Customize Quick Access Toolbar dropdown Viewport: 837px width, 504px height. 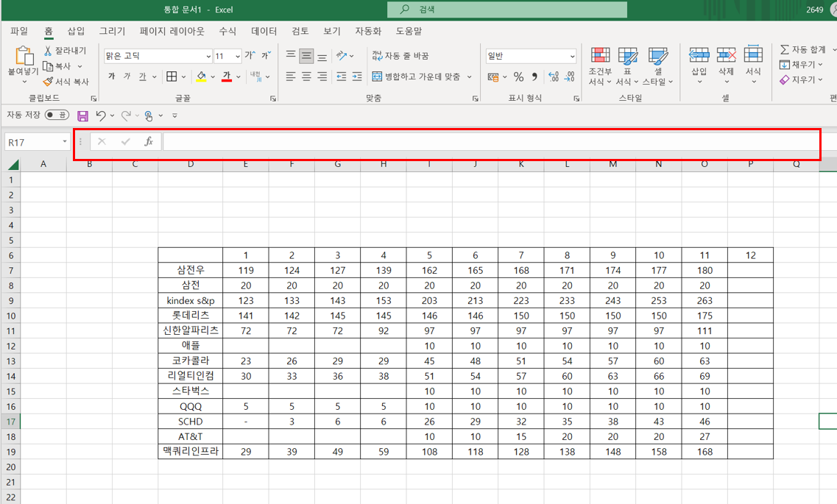174,116
